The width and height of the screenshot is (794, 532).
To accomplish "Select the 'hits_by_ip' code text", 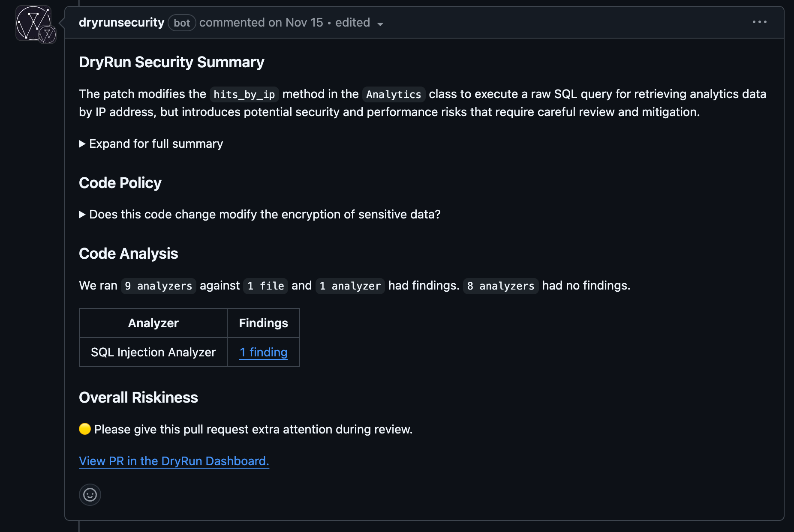I will (244, 94).
